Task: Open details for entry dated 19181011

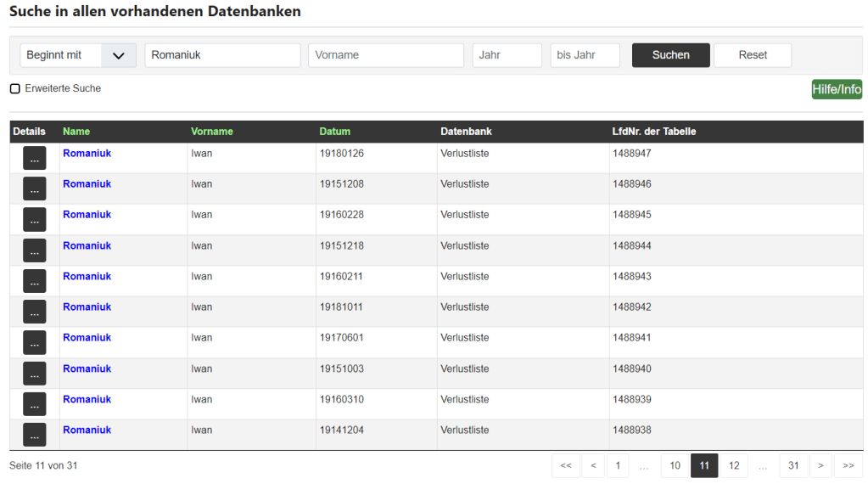Action: pos(34,312)
